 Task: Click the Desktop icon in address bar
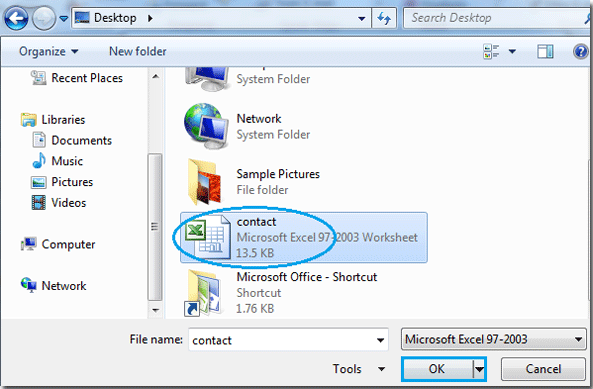pyautogui.click(x=82, y=17)
